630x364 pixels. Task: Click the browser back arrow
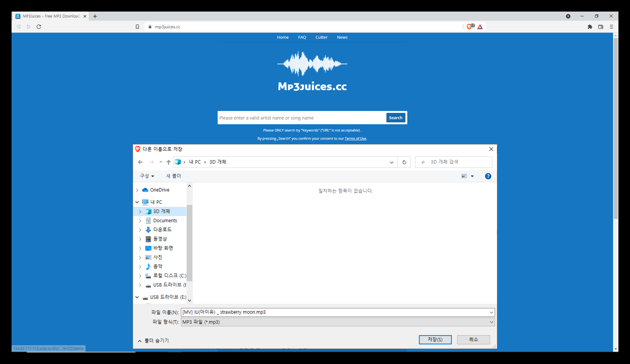pos(19,27)
